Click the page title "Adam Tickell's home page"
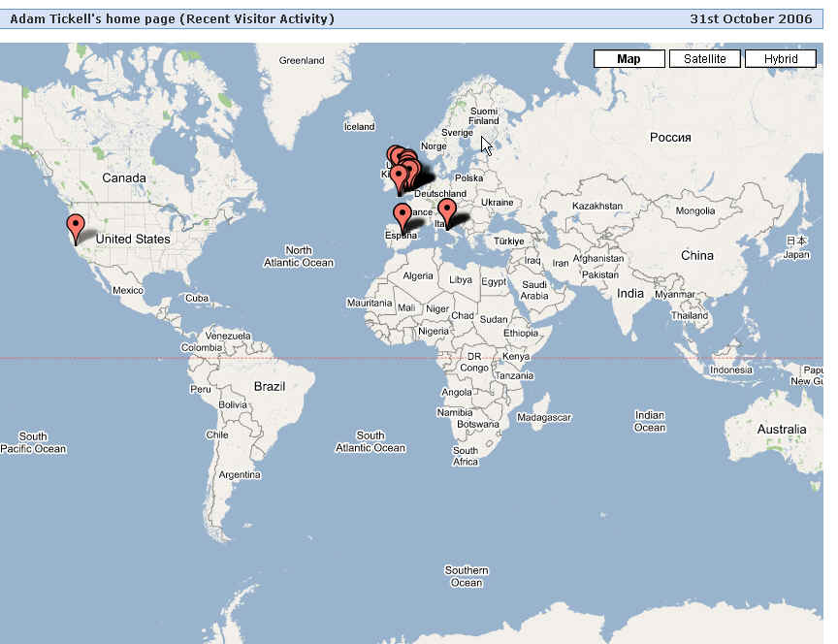This screenshot has width=838, height=644. [x=92, y=19]
